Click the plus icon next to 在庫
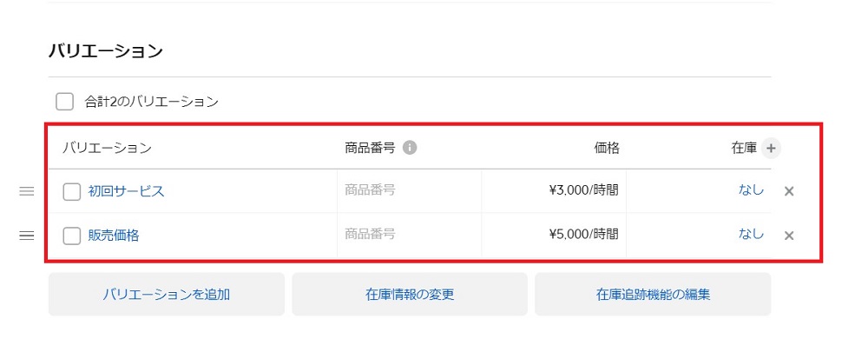Image resolution: width=868 pixels, height=352 pixels. (x=771, y=148)
